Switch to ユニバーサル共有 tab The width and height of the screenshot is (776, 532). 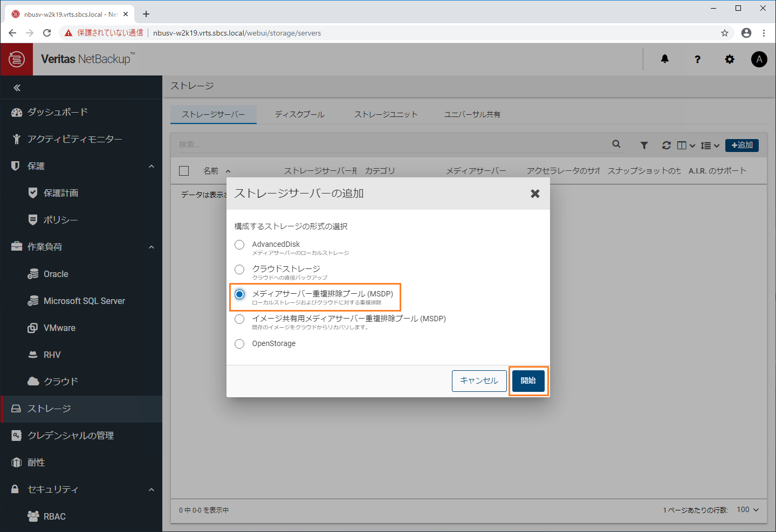click(472, 114)
